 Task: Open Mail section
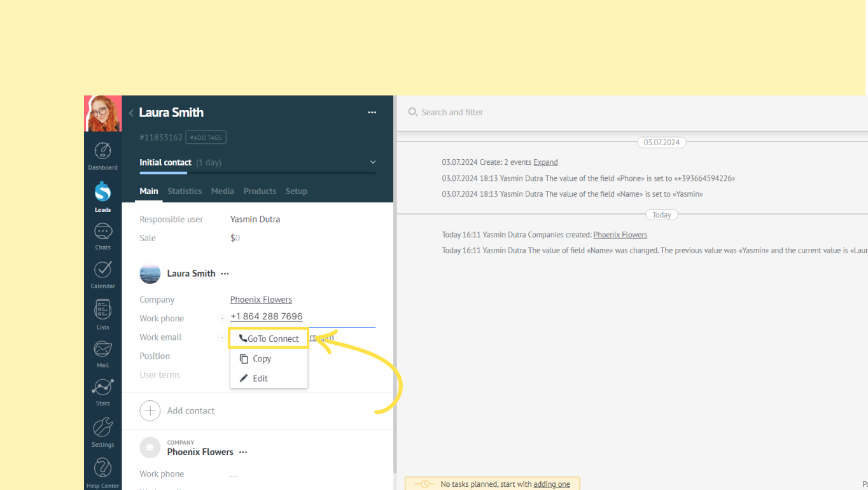coord(102,354)
